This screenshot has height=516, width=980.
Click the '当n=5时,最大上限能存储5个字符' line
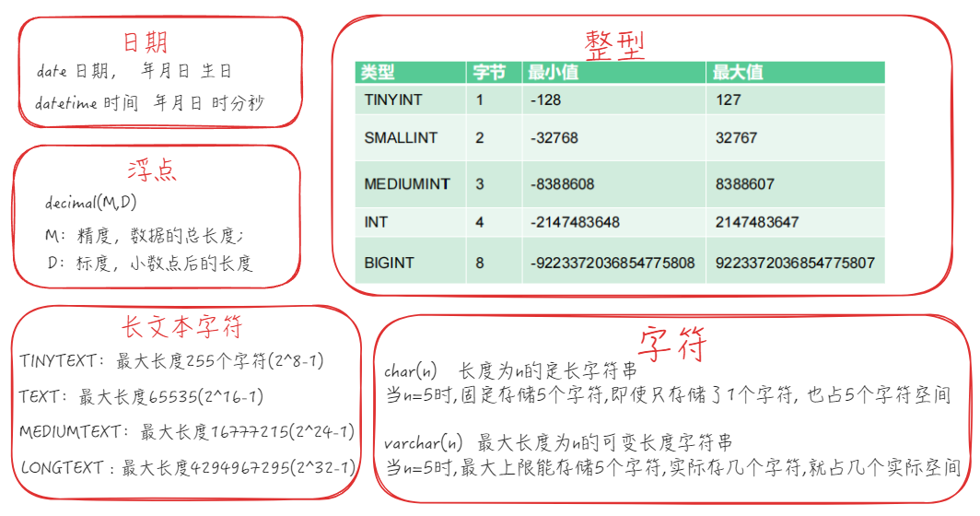tap(673, 467)
